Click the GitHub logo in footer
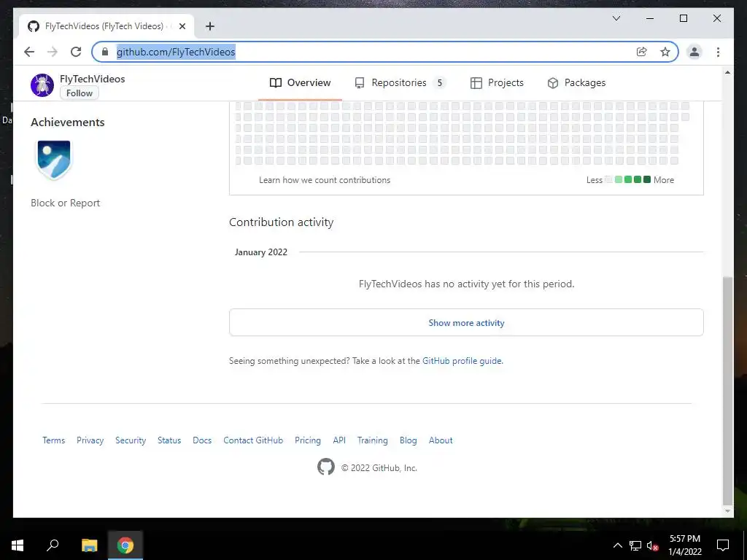This screenshot has height=560, width=747. pos(326,467)
